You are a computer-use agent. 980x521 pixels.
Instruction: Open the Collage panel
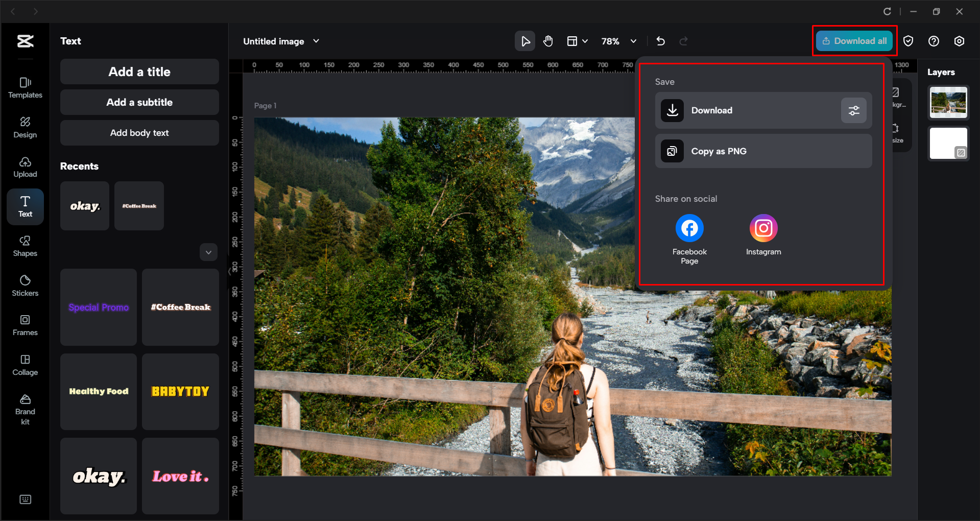click(x=25, y=364)
